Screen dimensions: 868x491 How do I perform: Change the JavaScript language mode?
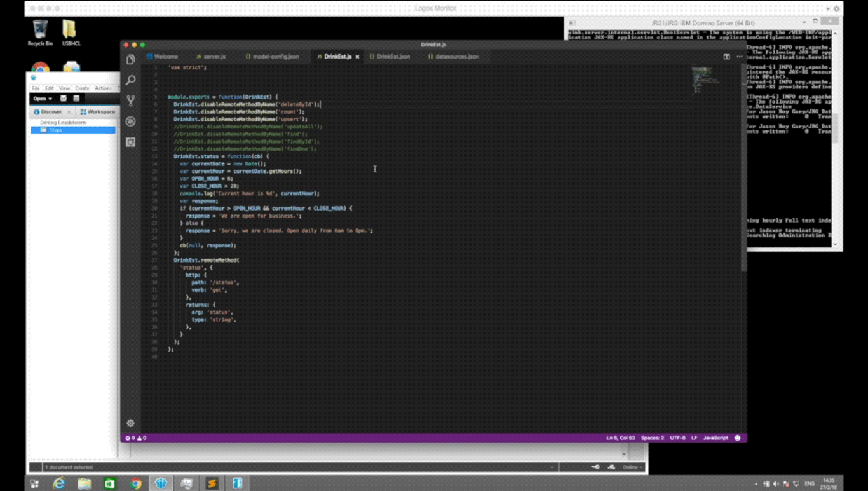[715, 438]
